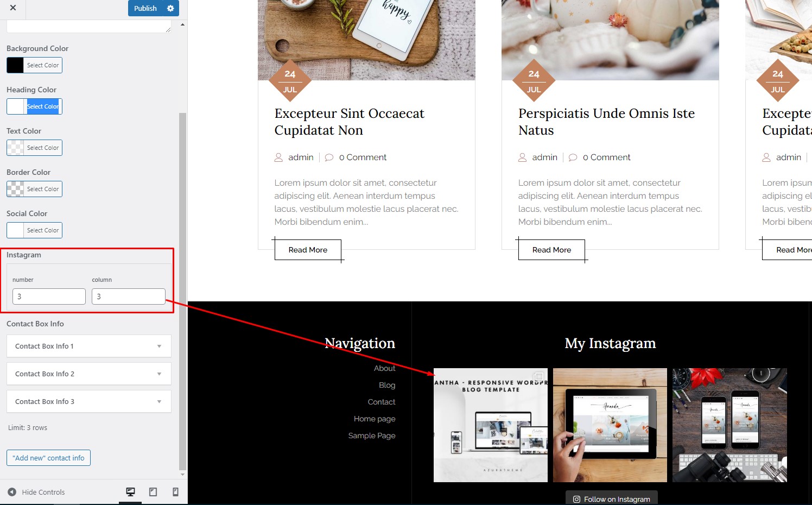812x505 pixels.
Task: Click the 24 JUL date badge on Perspiciatis post
Action: [534, 81]
